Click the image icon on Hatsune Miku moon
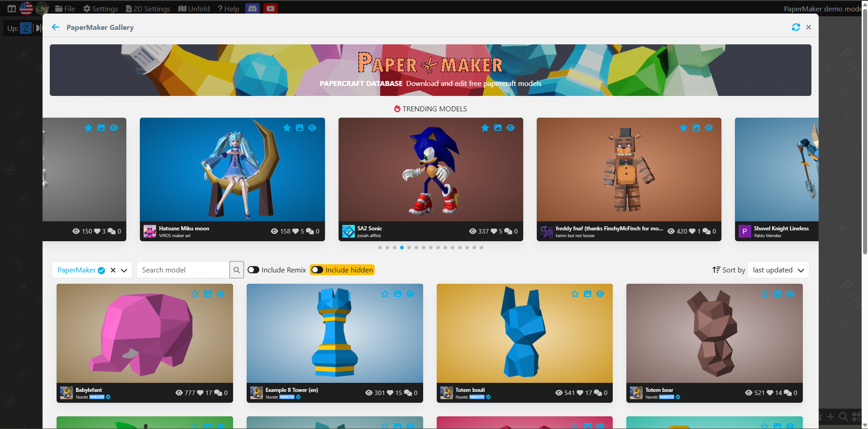 point(299,128)
